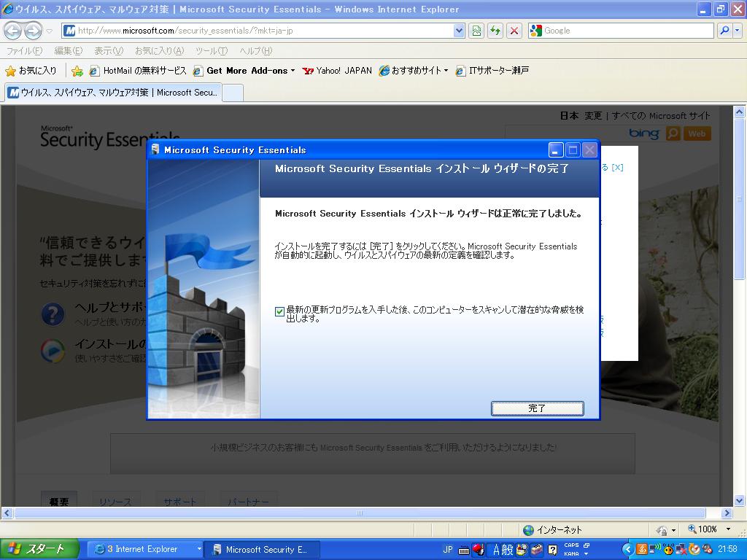Select Microsoft Security E... taskbar button
747x560 pixels.
[x=262, y=549]
